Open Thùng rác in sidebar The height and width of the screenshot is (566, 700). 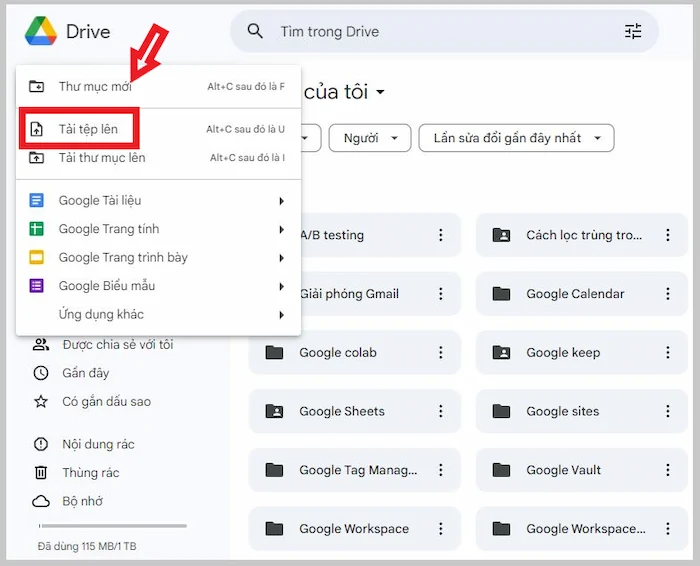point(91,472)
